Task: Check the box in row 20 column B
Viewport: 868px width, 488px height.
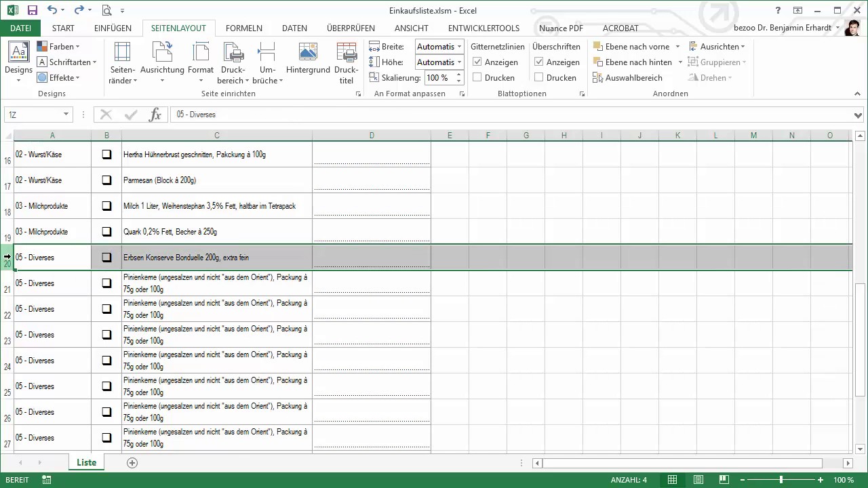Action: 106,258
